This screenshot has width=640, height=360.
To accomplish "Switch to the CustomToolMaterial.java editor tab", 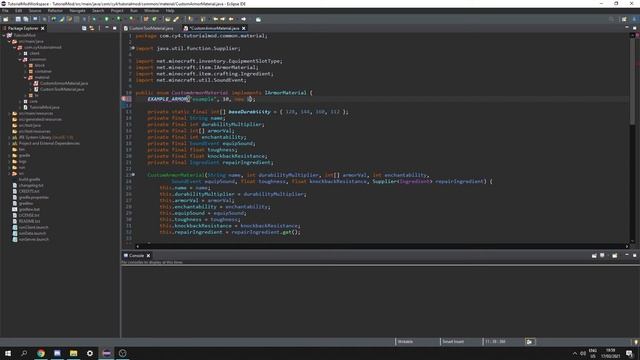I will [x=149, y=28].
